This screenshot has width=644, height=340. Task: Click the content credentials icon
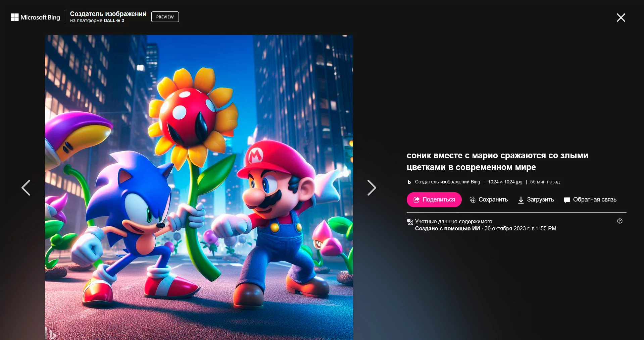(410, 222)
